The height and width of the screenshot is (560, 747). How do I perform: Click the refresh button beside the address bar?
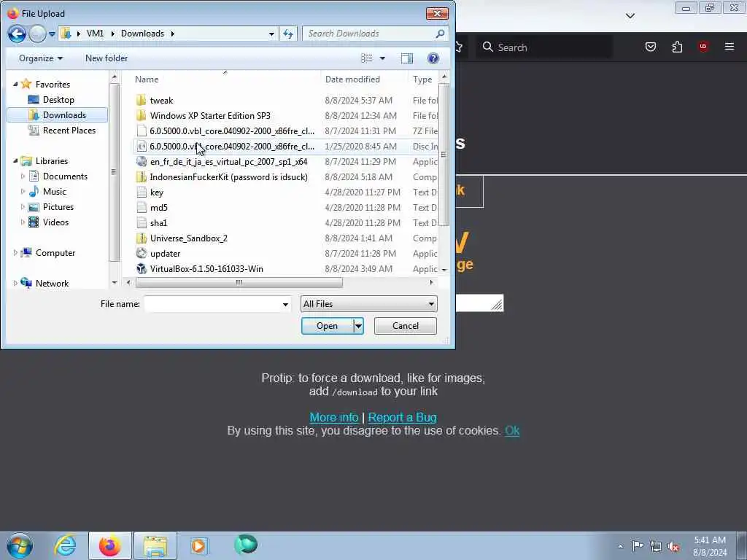[288, 34]
